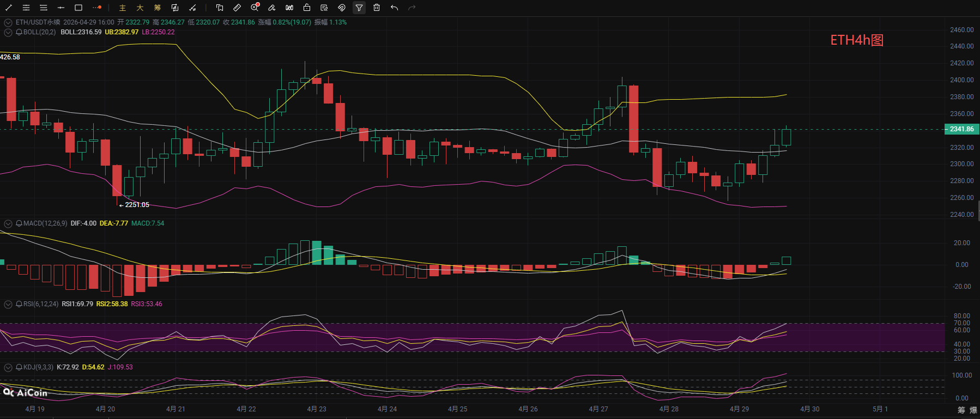
Task: Pick the rectangle shape drawing tool
Action: pyautogui.click(x=78, y=8)
